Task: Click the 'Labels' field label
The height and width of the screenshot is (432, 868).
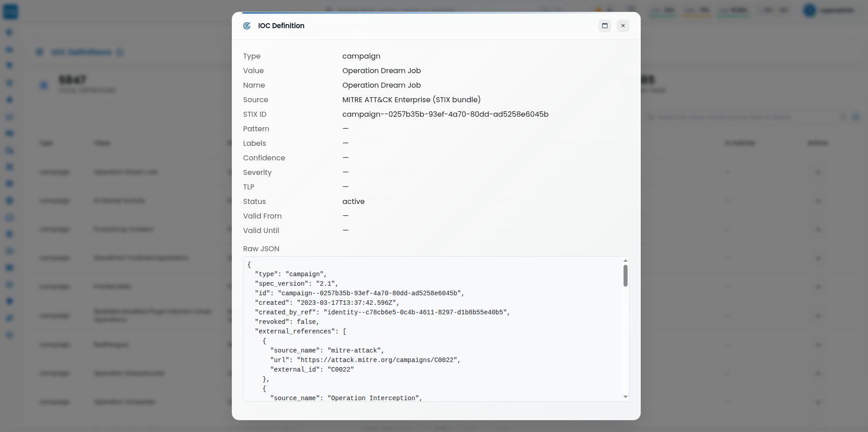Action: pyautogui.click(x=254, y=144)
